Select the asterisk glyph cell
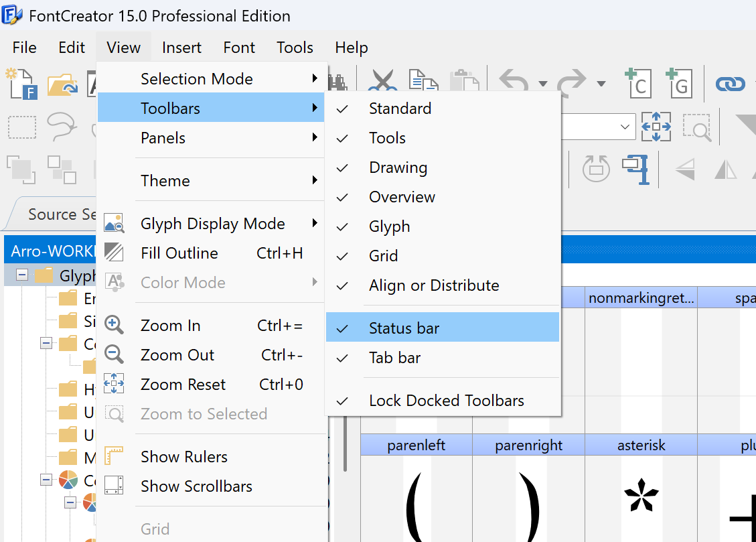 tap(641, 488)
